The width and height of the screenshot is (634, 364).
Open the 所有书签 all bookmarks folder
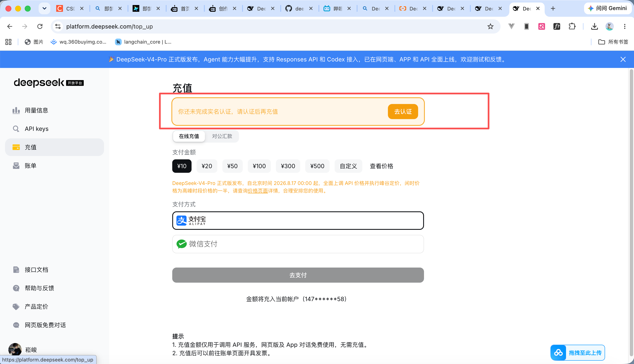point(613,42)
